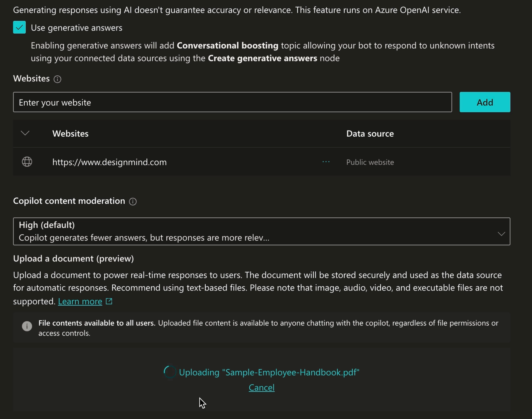
Task: Click the globe icon for the designmind.com row
Action: (x=27, y=162)
